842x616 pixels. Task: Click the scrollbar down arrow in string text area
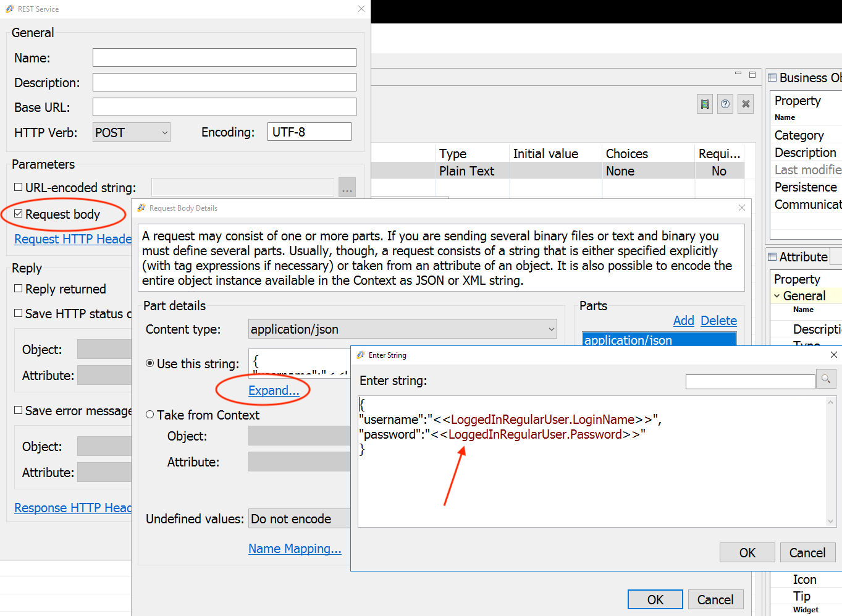click(x=831, y=521)
